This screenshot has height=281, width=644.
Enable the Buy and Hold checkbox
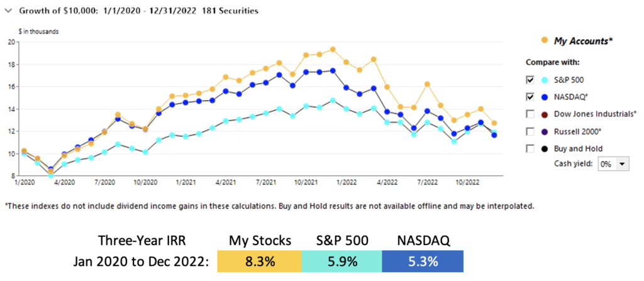pos(531,149)
